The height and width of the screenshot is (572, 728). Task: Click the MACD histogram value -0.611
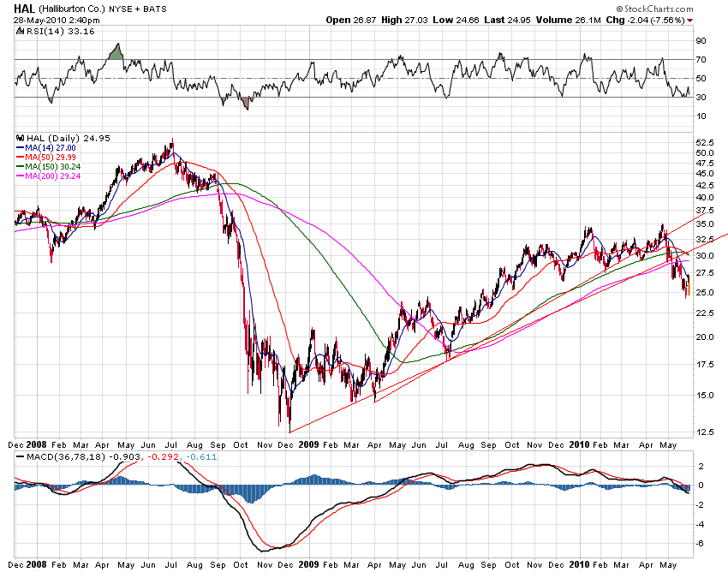coord(201,457)
